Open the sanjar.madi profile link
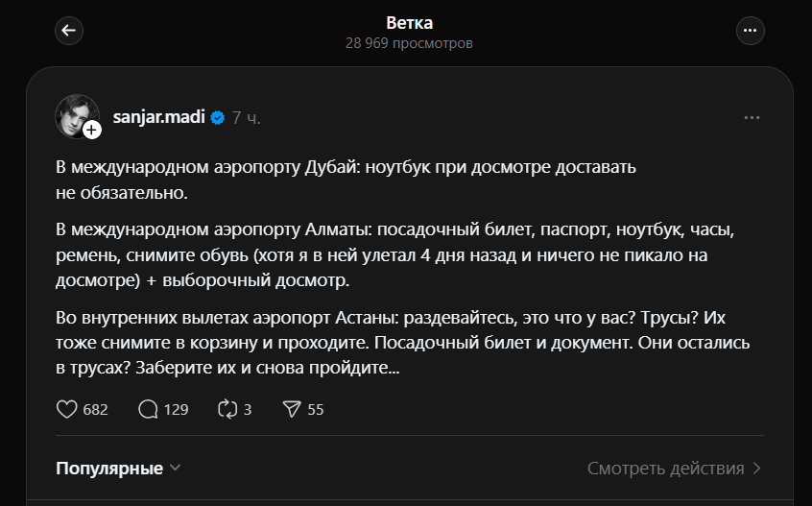Viewport: 812px width, 506px height. 159,118
